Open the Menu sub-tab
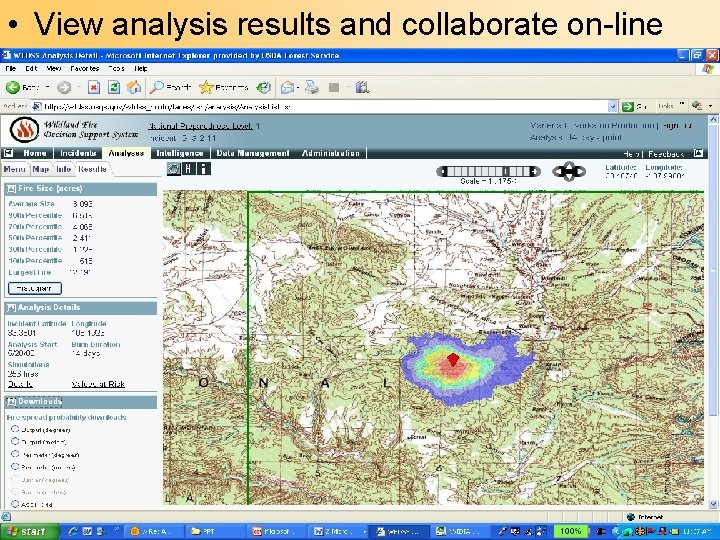This screenshot has width=720, height=540. (14, 169)
